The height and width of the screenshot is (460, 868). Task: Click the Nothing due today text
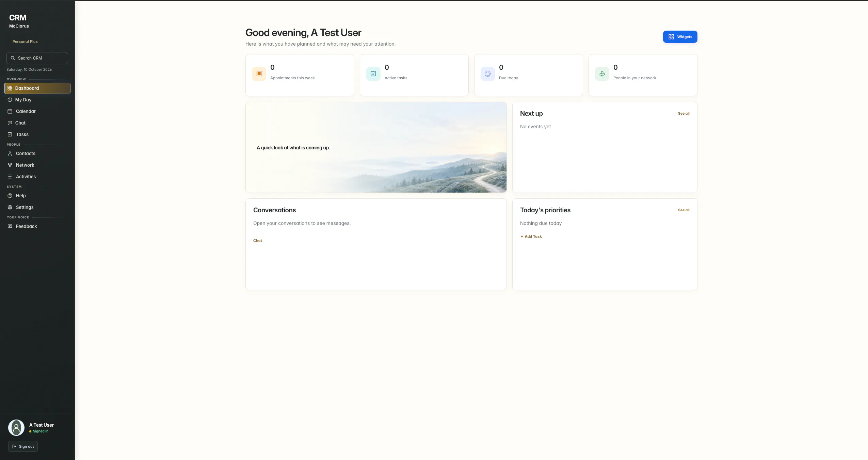[x=541, y=223]
